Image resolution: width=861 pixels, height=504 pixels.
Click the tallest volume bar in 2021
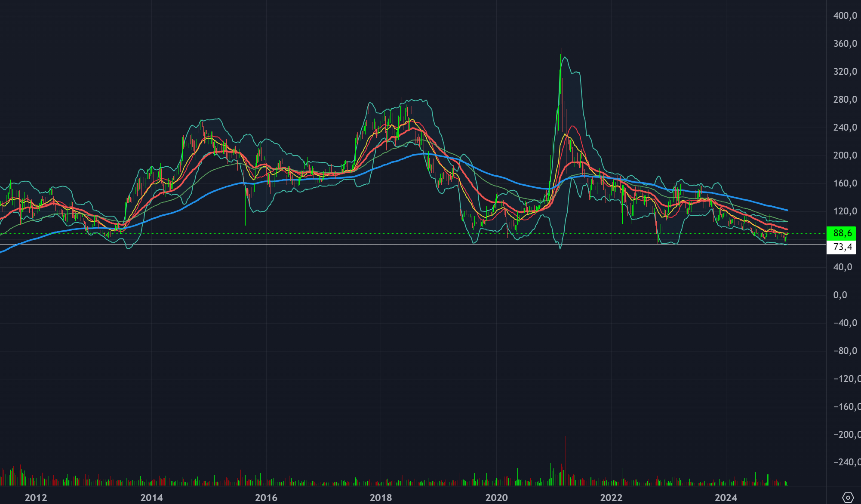(x=566, y=461)
